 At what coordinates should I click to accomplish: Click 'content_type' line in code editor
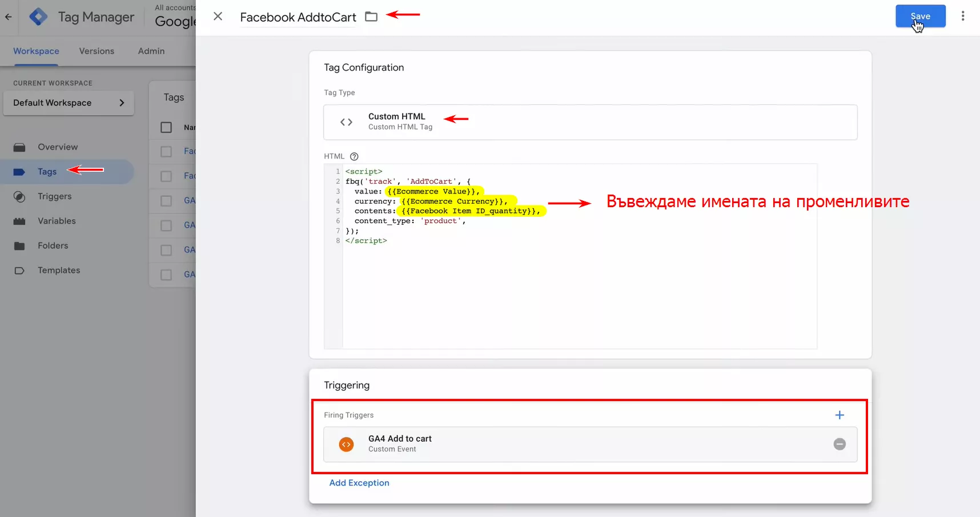(x=410, y=221)
